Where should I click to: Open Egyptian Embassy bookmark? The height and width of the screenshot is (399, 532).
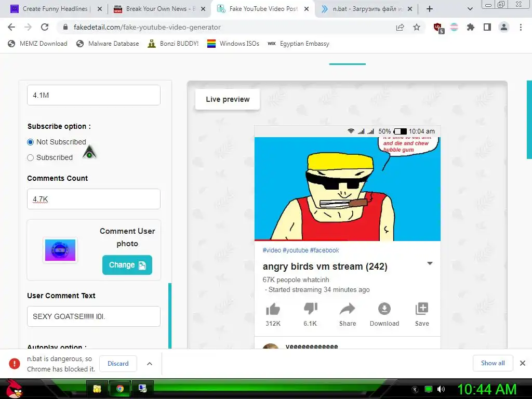(299, 44)
